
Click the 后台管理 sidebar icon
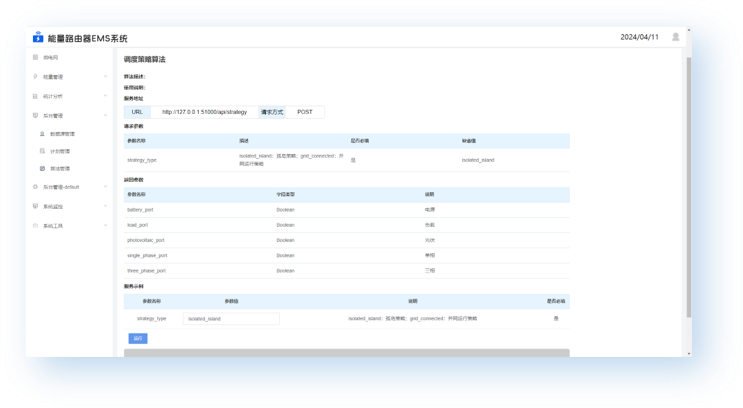point(35,116)
